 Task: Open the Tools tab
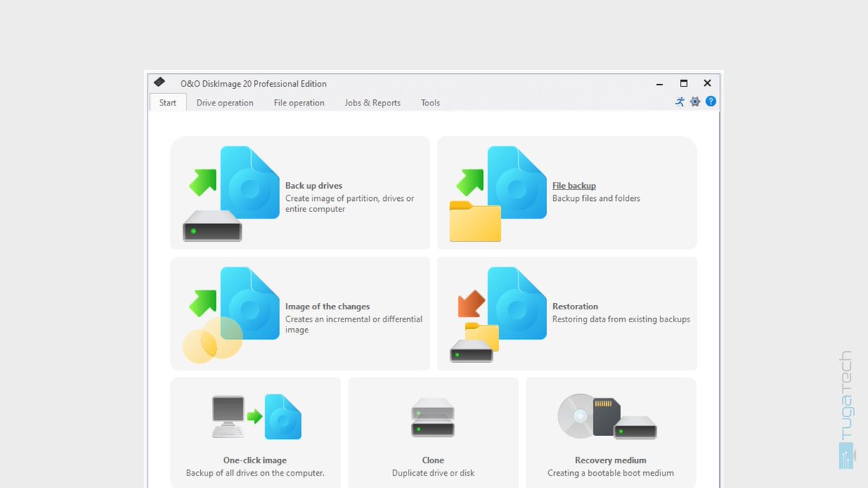(430, 103)
